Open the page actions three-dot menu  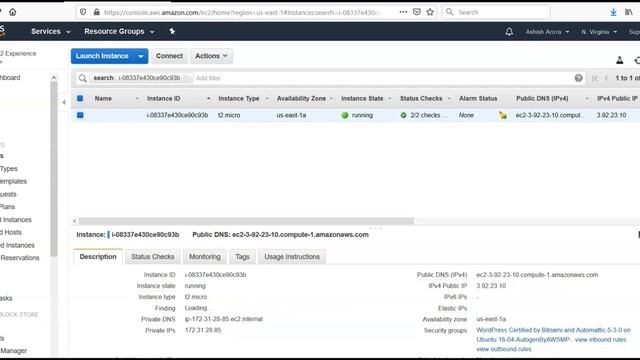pos(403,12)
